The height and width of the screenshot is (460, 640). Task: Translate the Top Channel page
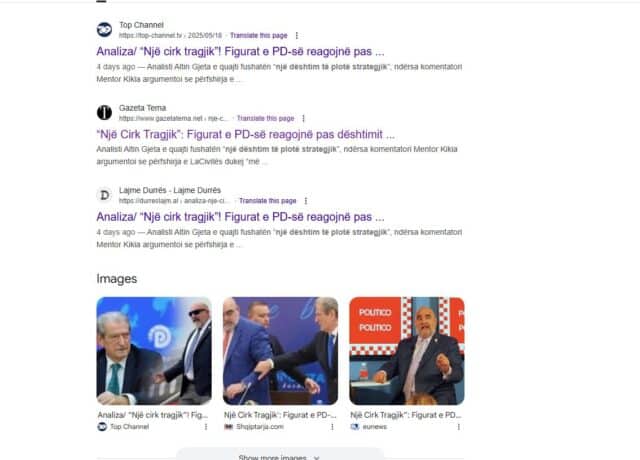click(x=259, y=36)
